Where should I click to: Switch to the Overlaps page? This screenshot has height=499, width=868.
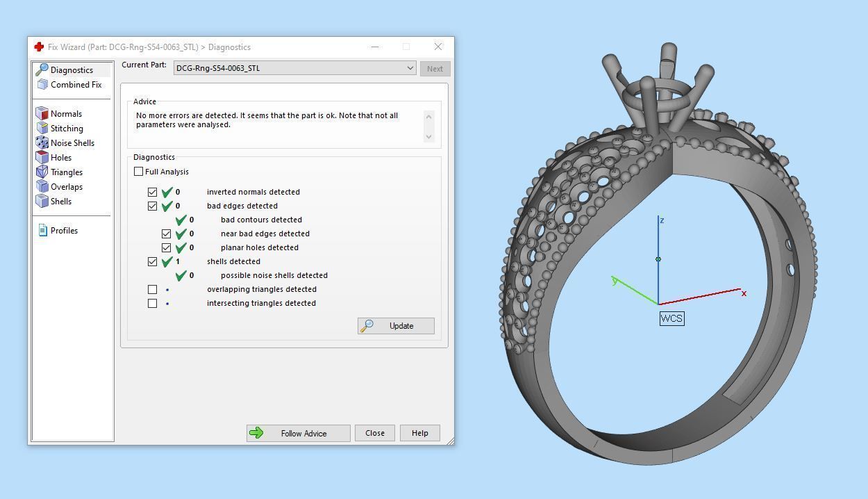coord(67,186)
